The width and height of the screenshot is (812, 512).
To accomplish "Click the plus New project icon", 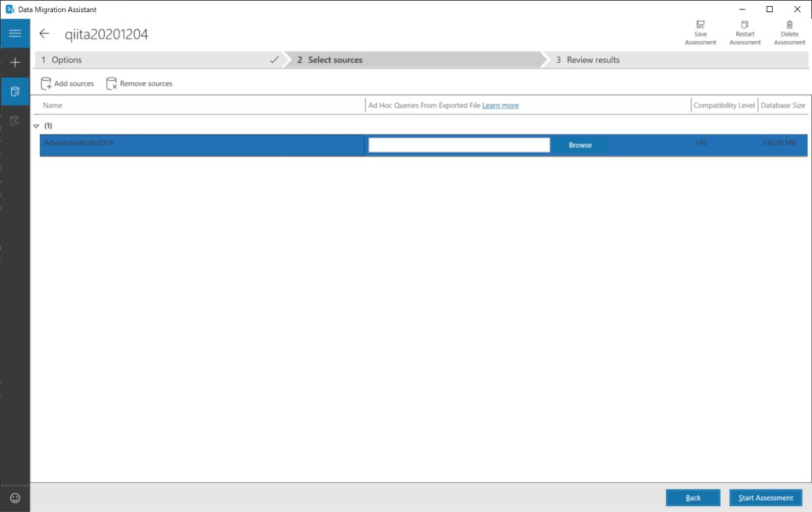I will [x=15, y=62].
